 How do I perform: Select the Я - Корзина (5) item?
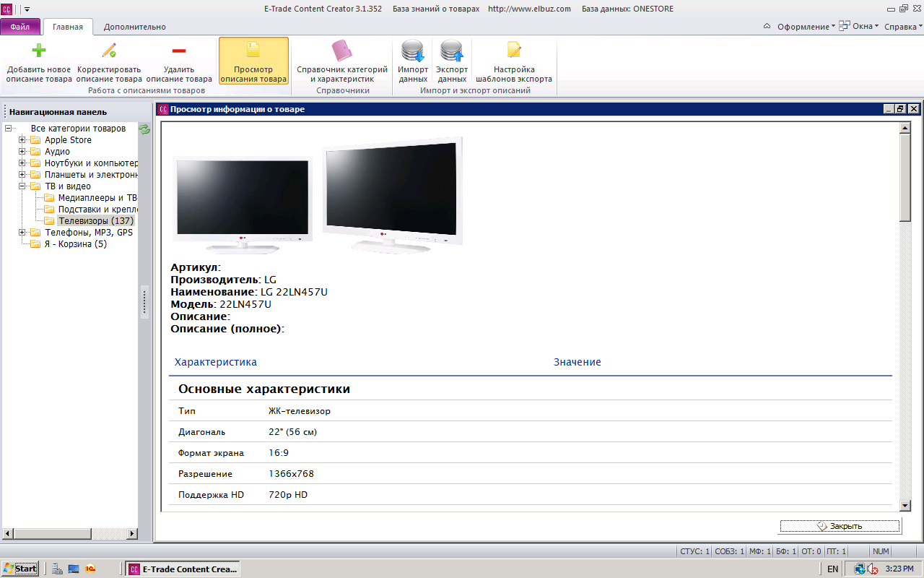(75, 244)
